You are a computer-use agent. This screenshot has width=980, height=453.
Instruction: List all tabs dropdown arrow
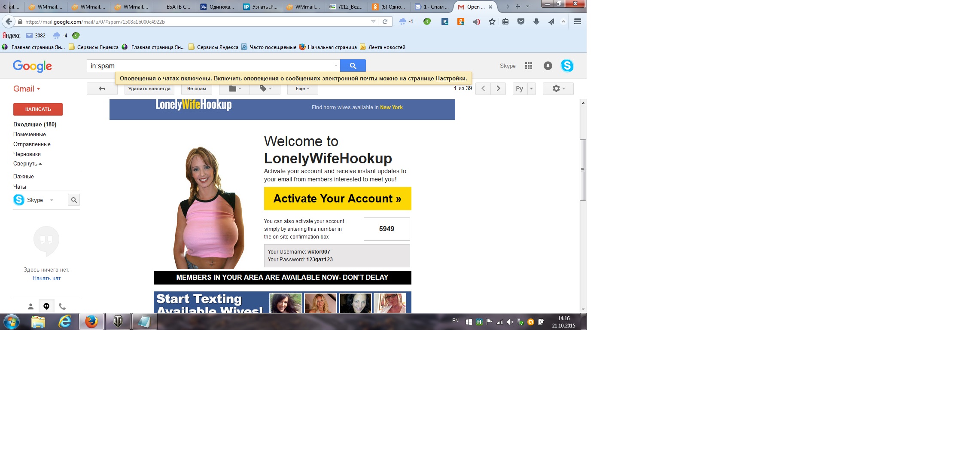(x=528, y=6)
